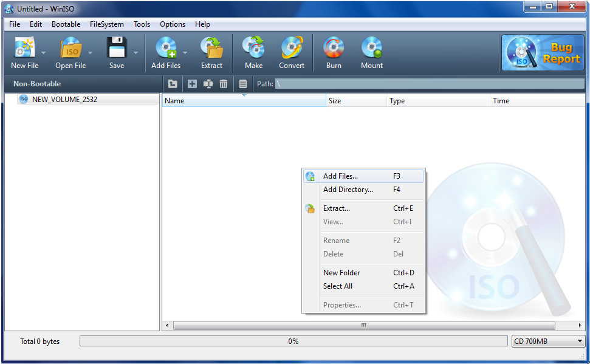The height and width of the screenshot is (364, 590).
Task: Click the horizontal scrollbar thumb
Action: point(364,325)
